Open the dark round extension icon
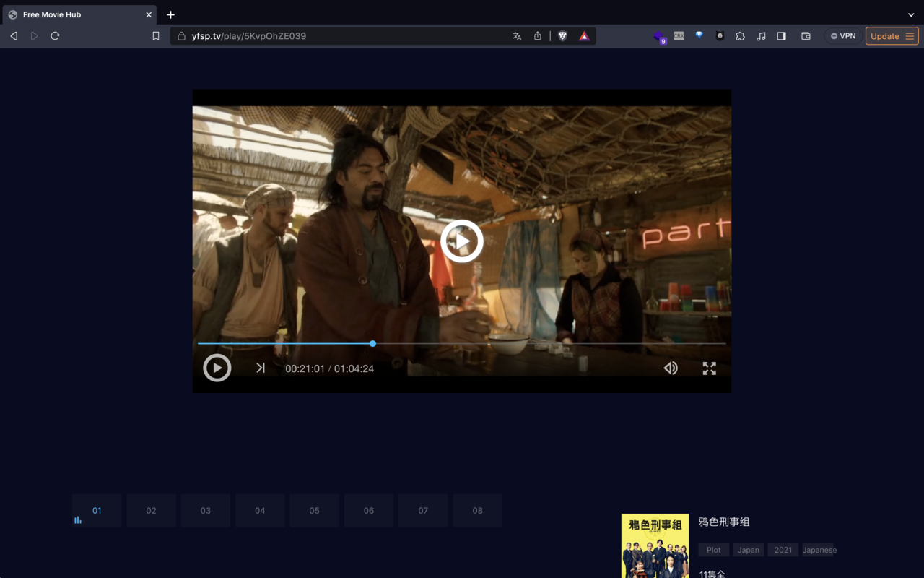Viewport: 924px width, 578px height. coord(720,36)
